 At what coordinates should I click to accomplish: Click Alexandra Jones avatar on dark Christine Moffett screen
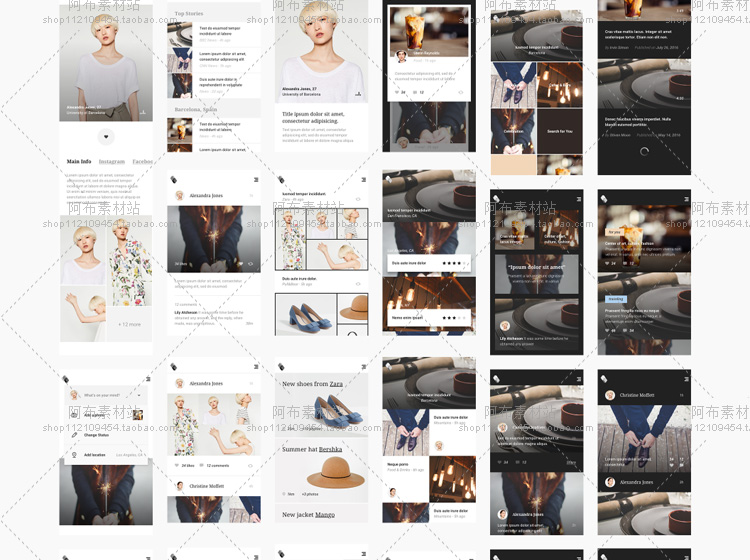[609, 482]
